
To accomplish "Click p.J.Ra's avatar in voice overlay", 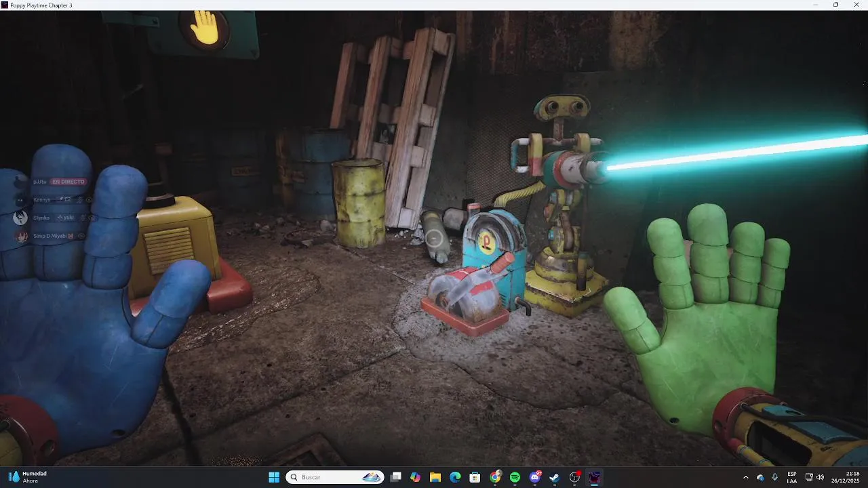I will click(21, 182).
